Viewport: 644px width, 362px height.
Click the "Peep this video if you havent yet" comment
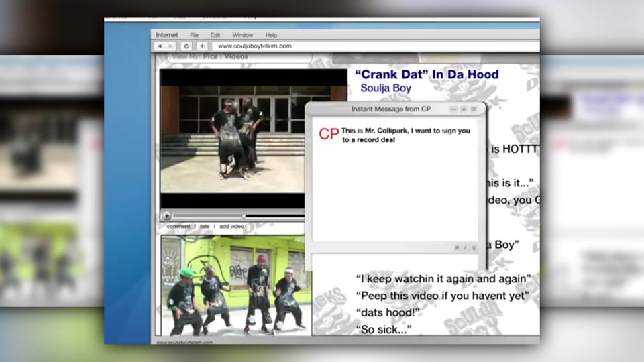442,296
